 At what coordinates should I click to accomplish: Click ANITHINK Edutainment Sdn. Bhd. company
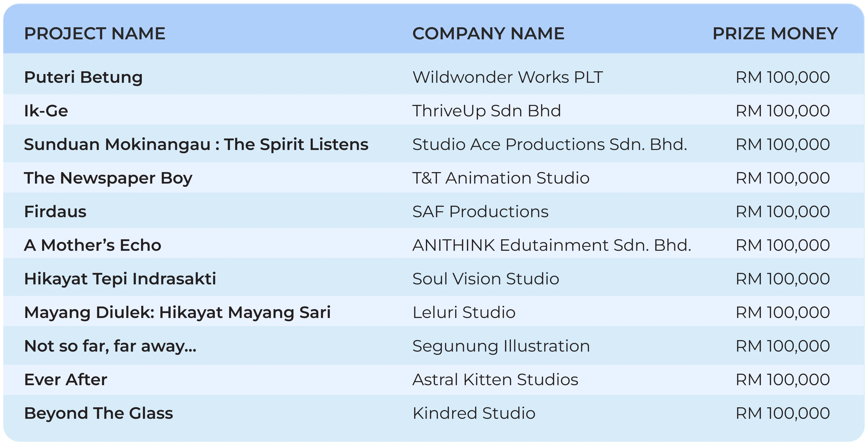(552, 245)
